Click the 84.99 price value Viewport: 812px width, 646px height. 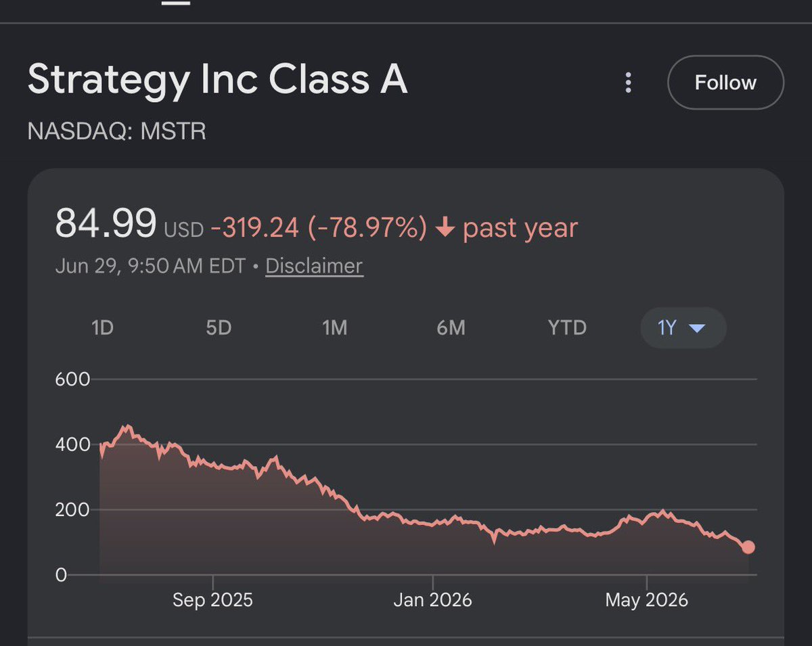point(106,224)
